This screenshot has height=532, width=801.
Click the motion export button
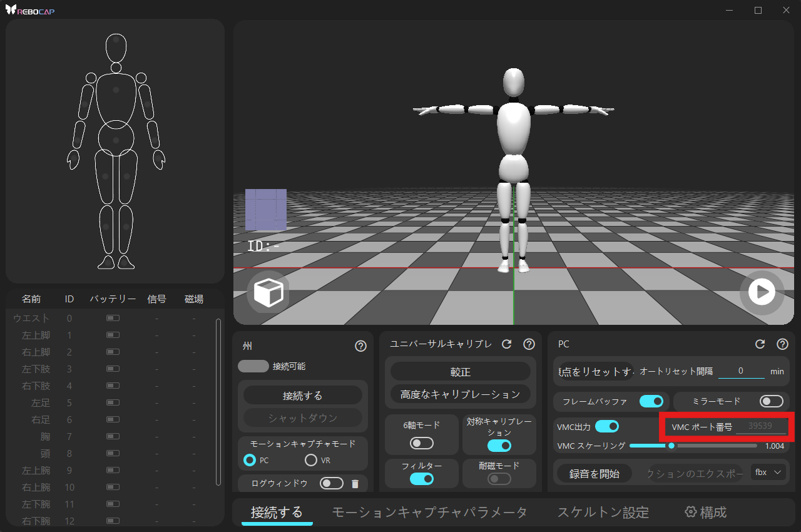click(x=695, y=474)
